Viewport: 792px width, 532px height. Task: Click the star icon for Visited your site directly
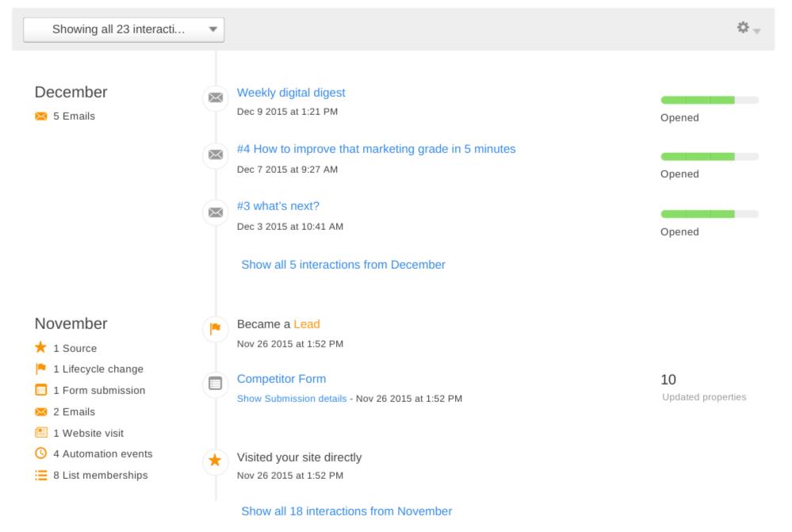click(x=216, y=461)
